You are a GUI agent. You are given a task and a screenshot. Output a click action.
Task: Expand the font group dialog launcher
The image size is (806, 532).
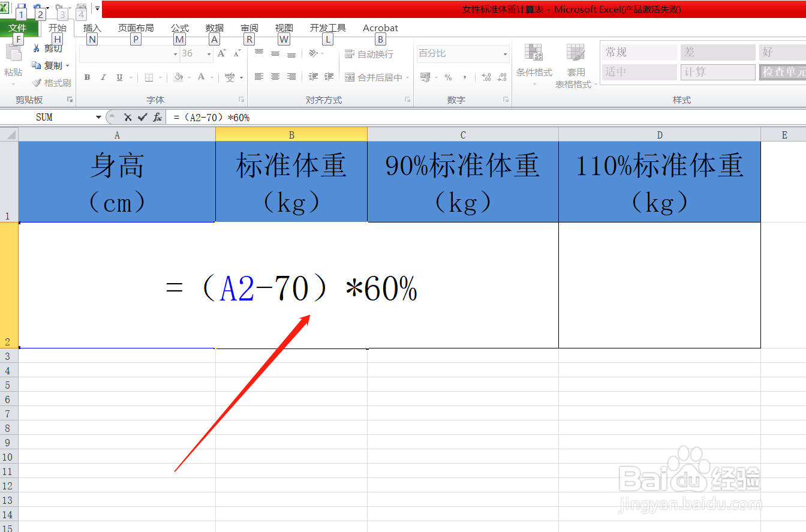tap(242, 100)
